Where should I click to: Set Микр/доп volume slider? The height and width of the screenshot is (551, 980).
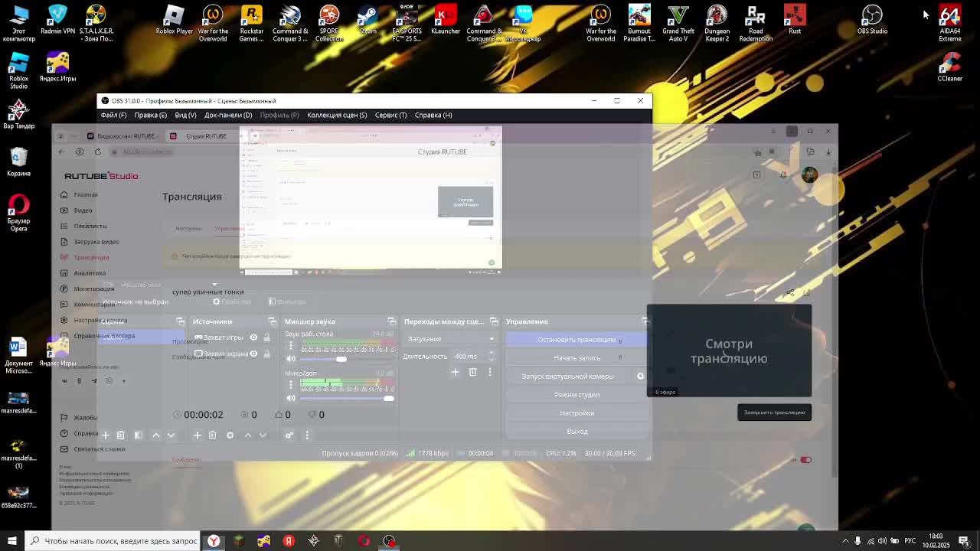pyautogui.click(x=346, y=398)
